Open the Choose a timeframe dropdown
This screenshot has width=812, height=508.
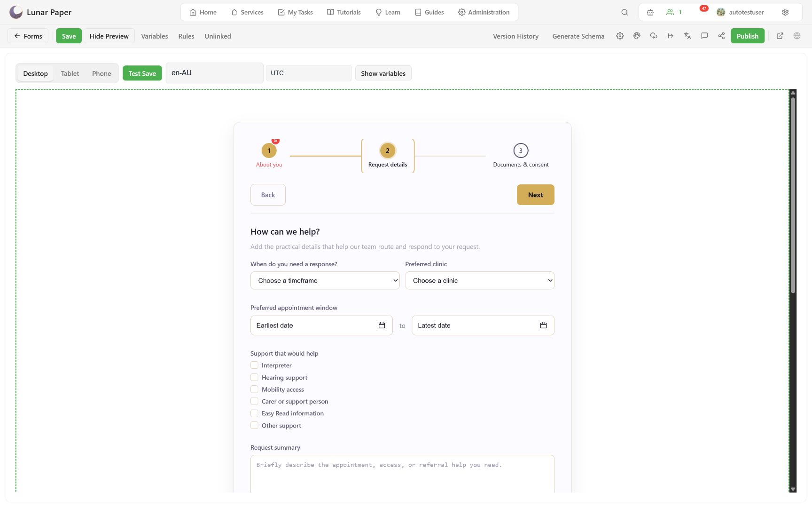[325, 280]
